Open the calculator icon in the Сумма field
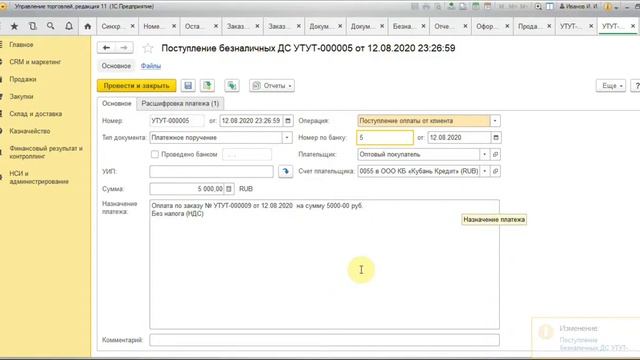 [229, 189]
